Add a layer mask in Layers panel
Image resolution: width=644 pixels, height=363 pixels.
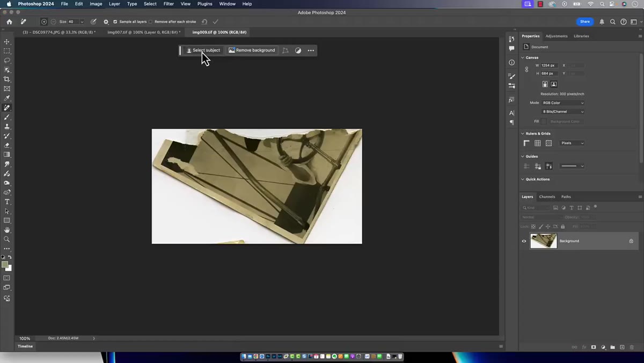[594, 347]
